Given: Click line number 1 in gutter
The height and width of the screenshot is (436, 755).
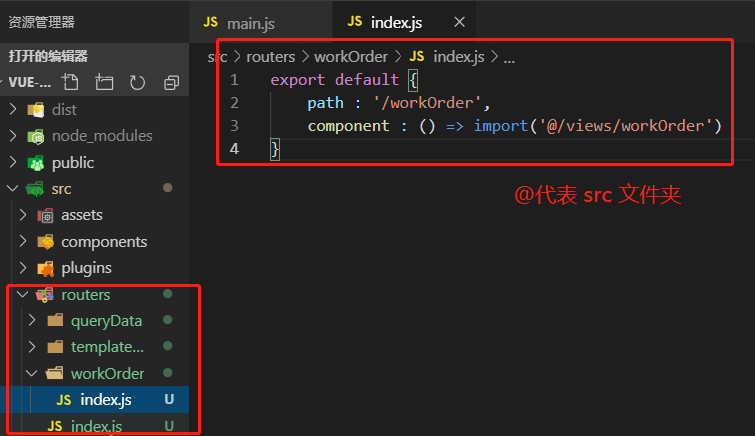Looking at the screenshot, I should (x=234, y=79).
